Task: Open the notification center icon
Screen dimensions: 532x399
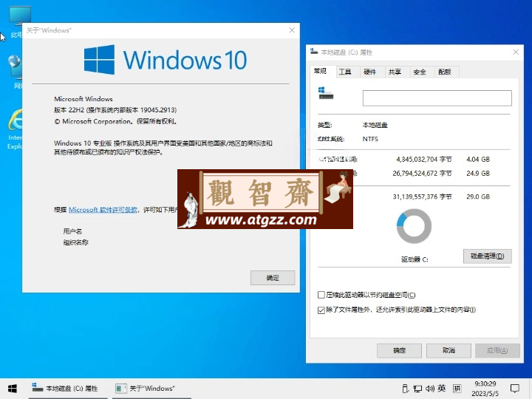Action: click(515, 389)
